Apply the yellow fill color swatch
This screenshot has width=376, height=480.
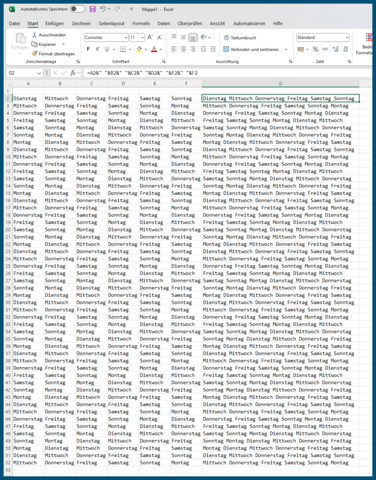[139, 49]
